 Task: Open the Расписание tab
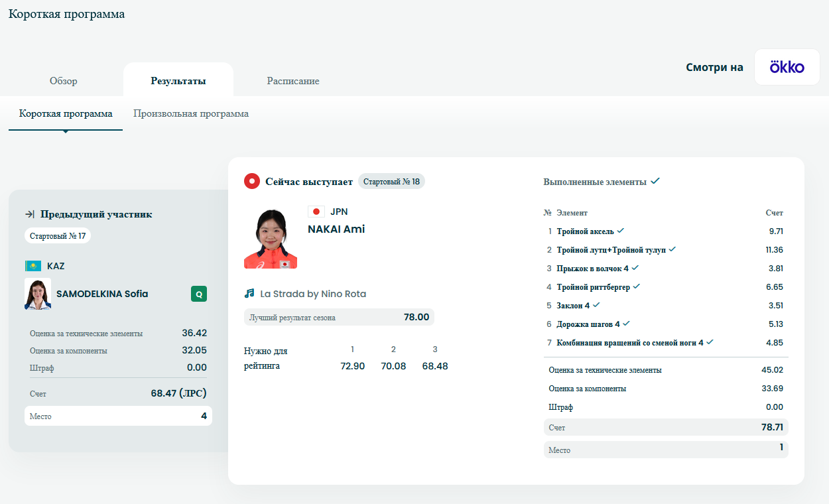pyautogui.click(x=293, y=81)
